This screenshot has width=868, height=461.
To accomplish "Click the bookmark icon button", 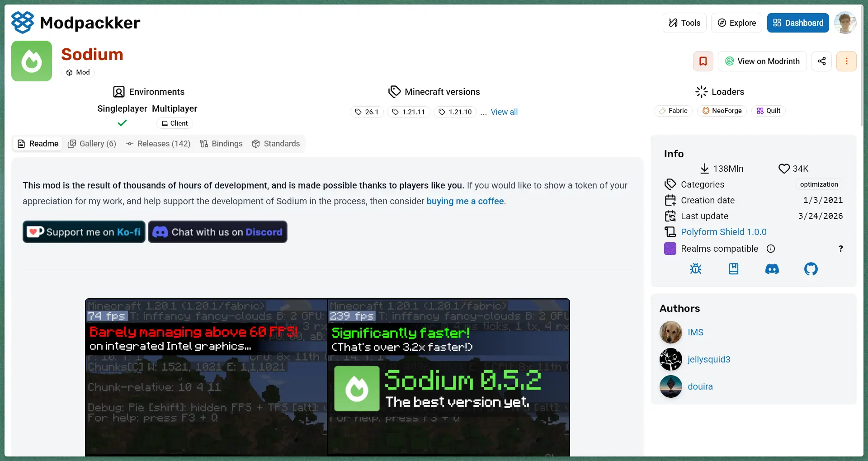I will click(703, 61).
